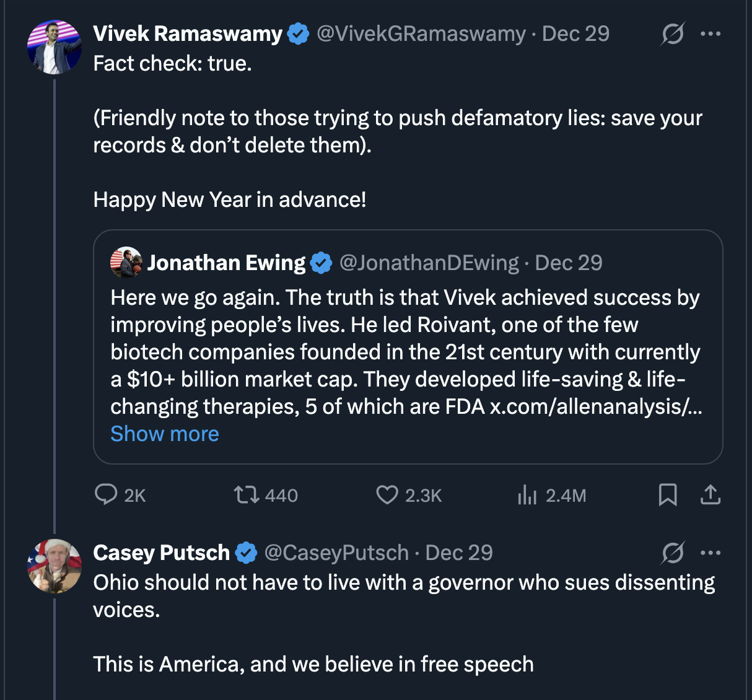Bookmark Vivek Ramaswamy's tweet
Viewport: 752px width, 700px height.
(x=667, y=495)
